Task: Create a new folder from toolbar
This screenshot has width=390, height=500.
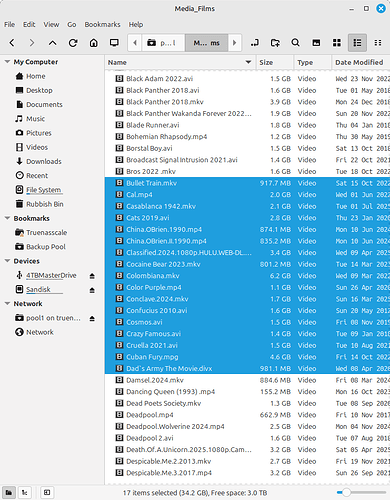Action: (275, 43)
